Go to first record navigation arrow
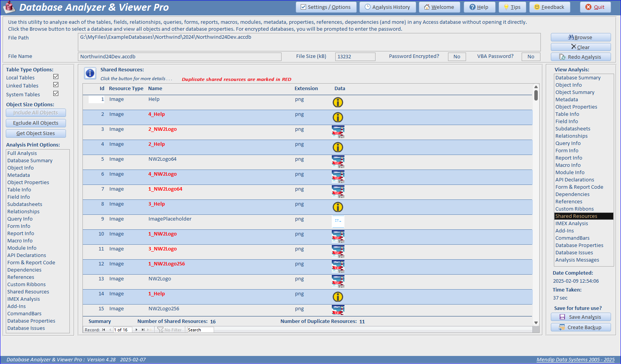The height and width of the screenshot is (364, 621). (x=104, y=330)
